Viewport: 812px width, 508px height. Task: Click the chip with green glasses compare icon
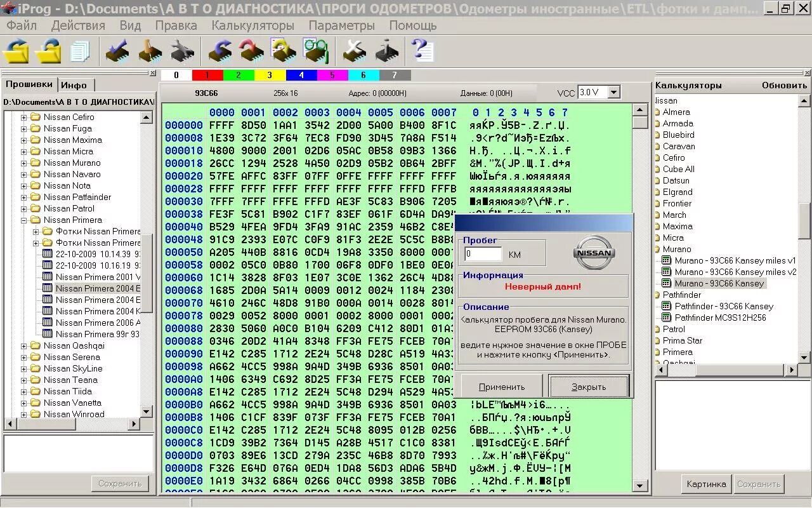315,51
